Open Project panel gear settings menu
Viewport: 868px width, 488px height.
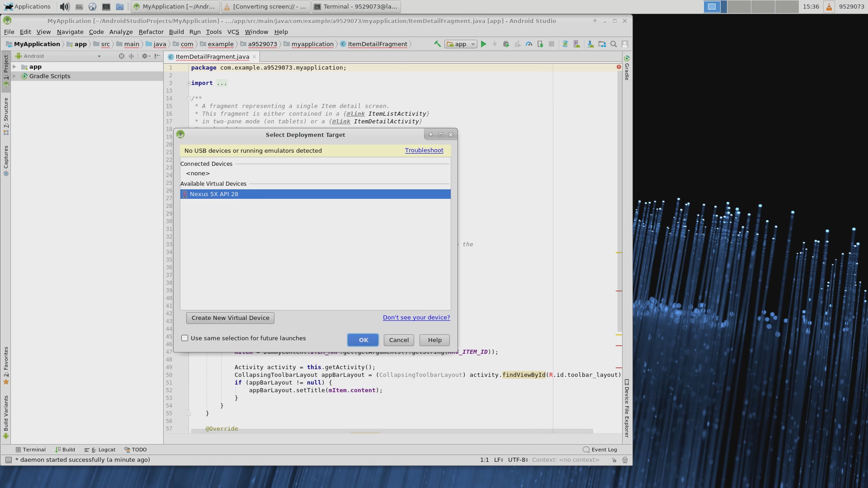point(145,56)
